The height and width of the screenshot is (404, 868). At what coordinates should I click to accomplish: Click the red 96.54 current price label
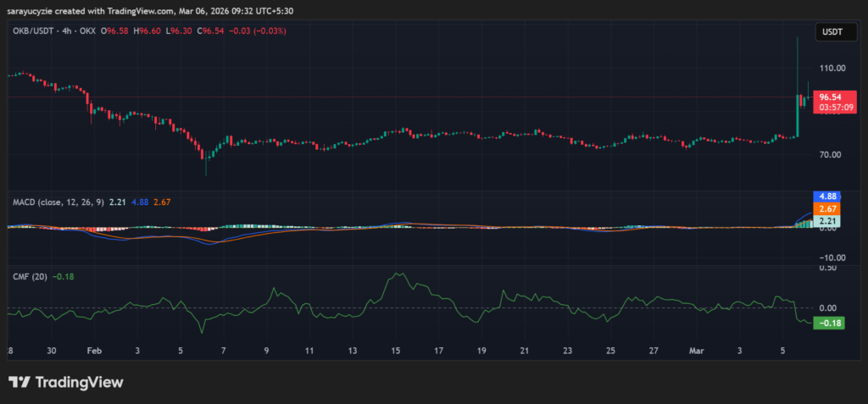pos(829,97)
